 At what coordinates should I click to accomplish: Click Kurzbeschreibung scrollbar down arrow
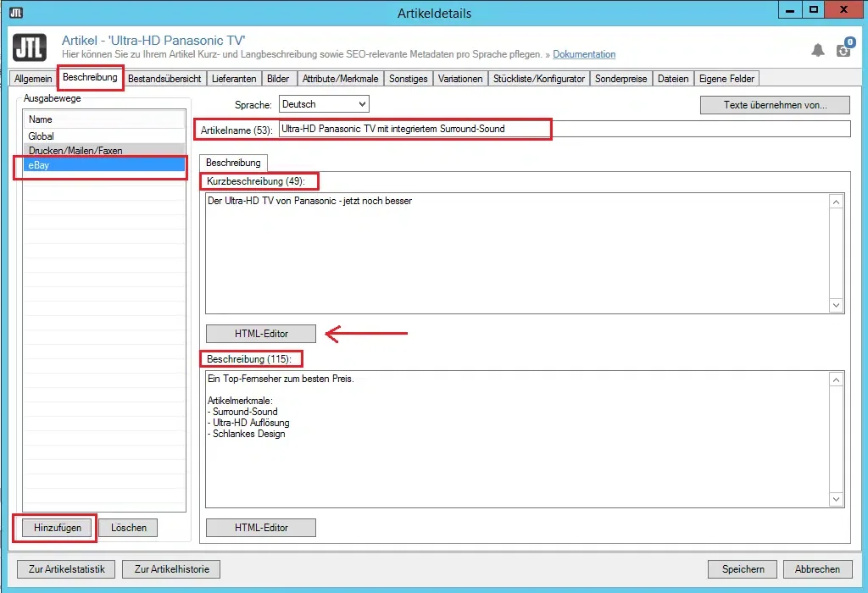[836, 305]
